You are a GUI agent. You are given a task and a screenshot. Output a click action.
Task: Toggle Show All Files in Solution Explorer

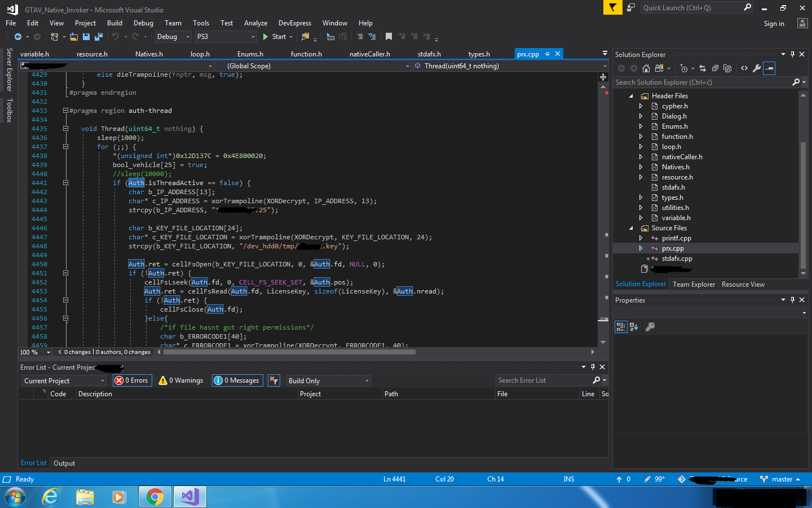tap(727, 68)
